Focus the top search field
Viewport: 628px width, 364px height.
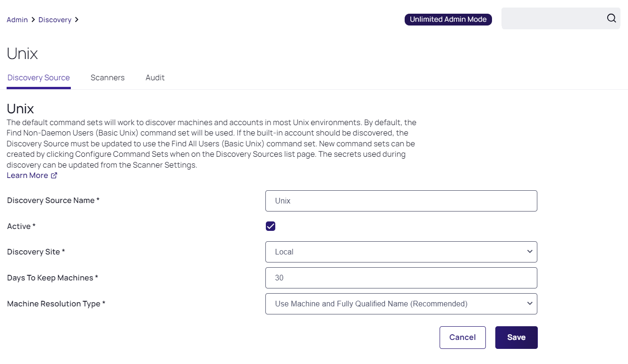click(x=552, y=18)
